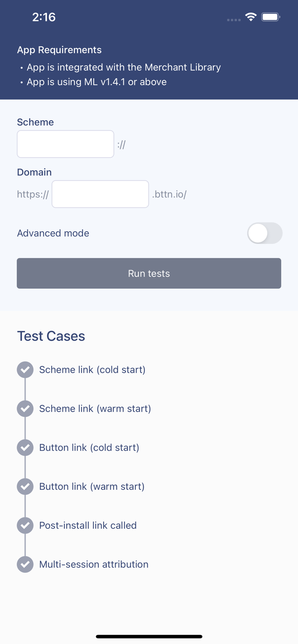Select the Button link (warm start) checkmark icon
298x644 pixels.
(x=25, y=486)
